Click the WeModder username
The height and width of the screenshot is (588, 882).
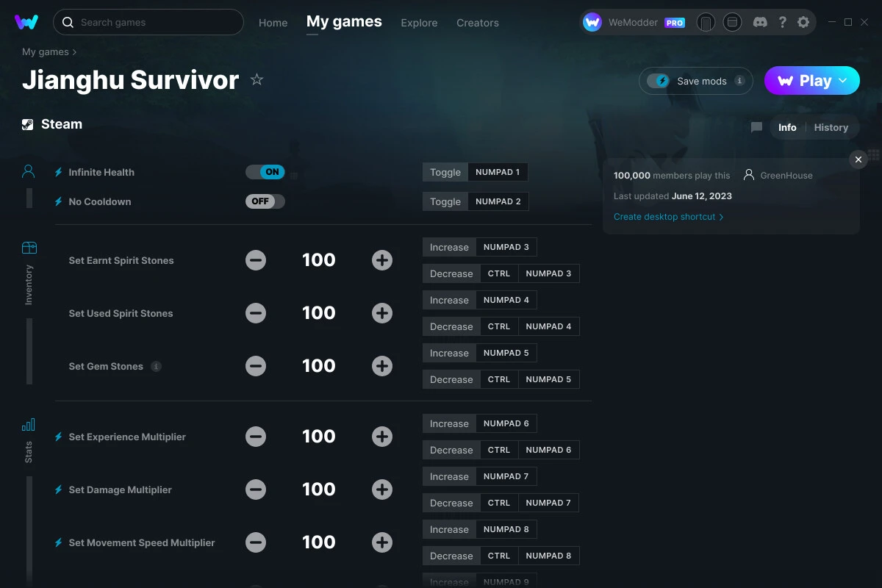point(634,23)
